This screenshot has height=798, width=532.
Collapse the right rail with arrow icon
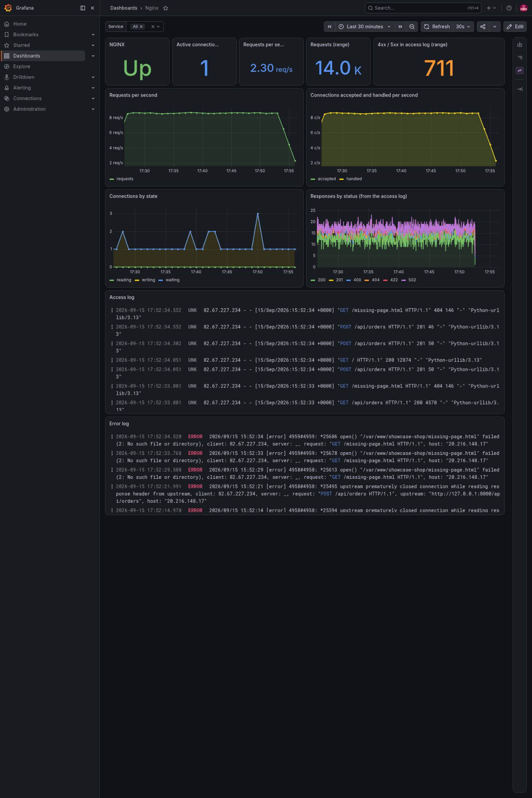(520, 89)
